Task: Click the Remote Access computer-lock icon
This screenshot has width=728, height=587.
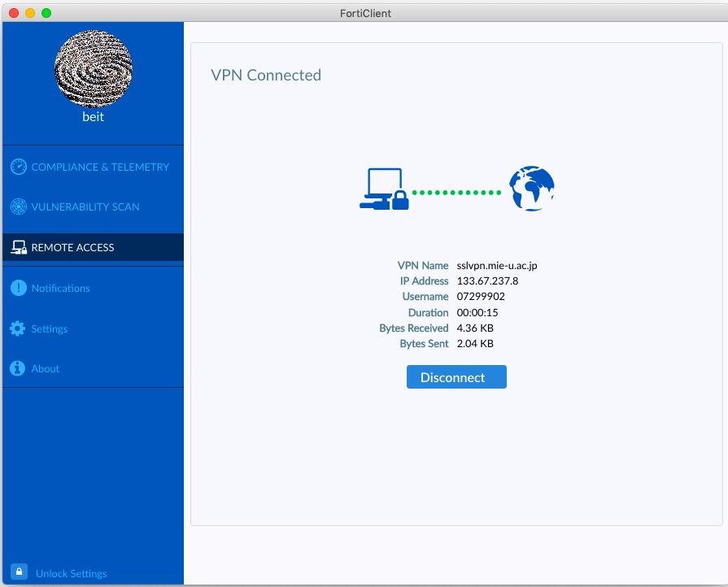Action: pyautogui.click(x=19, y=247)
